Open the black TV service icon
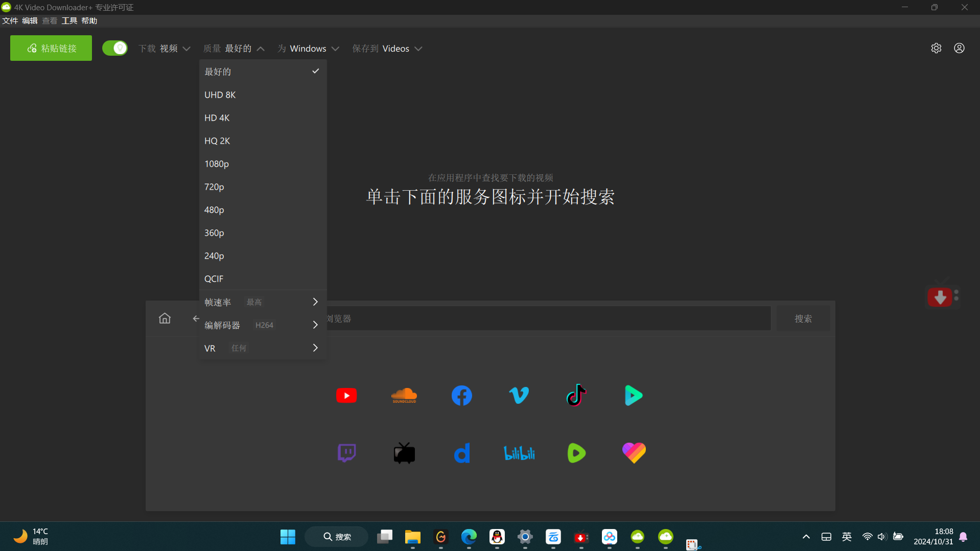This screenshot has width=980, height=551. pyautogui.click(x=404, y=453)
